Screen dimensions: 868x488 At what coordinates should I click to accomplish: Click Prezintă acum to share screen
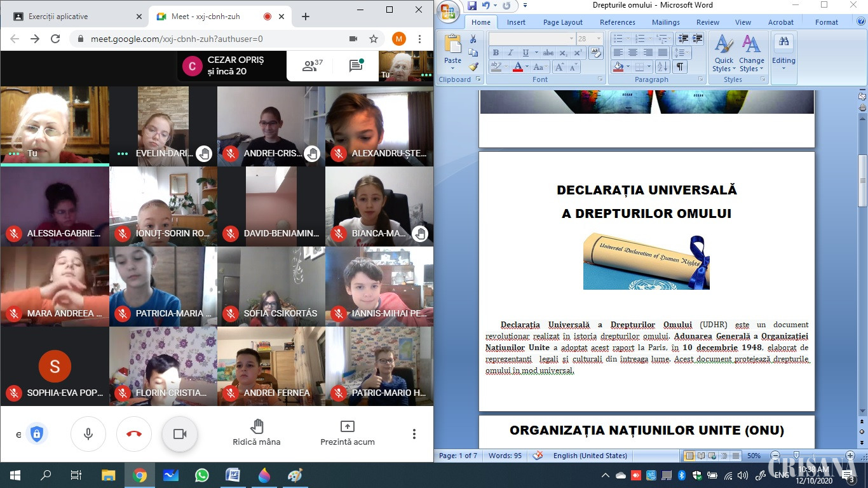pos(347,433)
